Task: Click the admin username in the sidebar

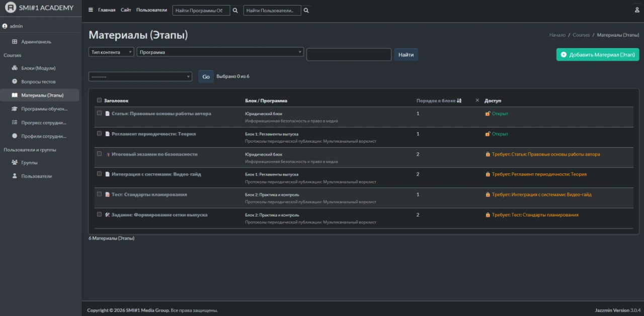Action: [16, 26]
